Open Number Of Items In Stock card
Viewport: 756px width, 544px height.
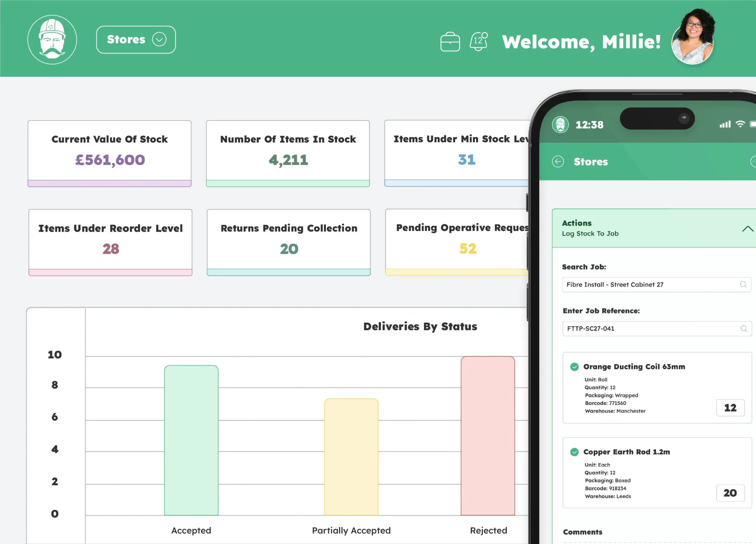coord(288,153)
